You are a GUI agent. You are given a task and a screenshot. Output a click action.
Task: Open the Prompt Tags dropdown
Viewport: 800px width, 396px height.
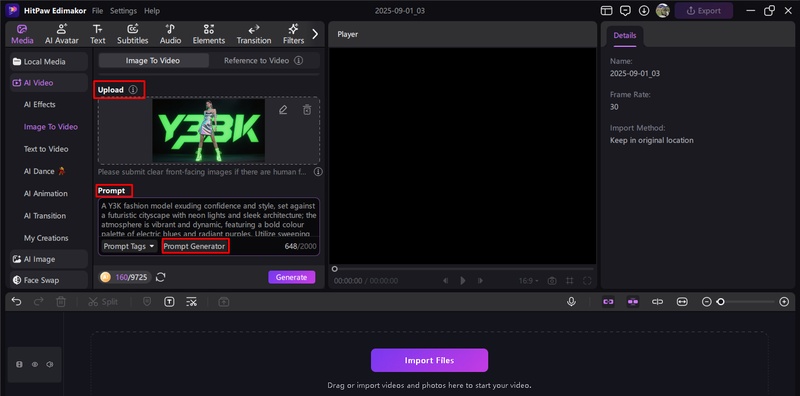coord(129,246)
